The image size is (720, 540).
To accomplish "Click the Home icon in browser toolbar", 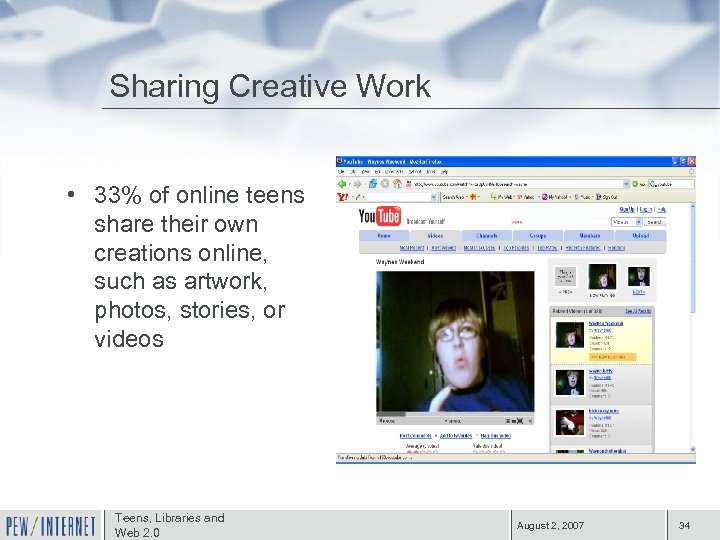I will 397,184.
